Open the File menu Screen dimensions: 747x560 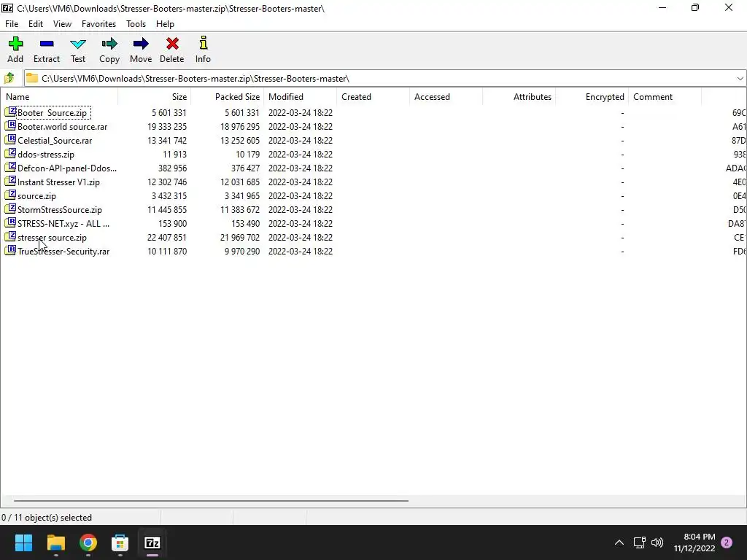(12, 24)
